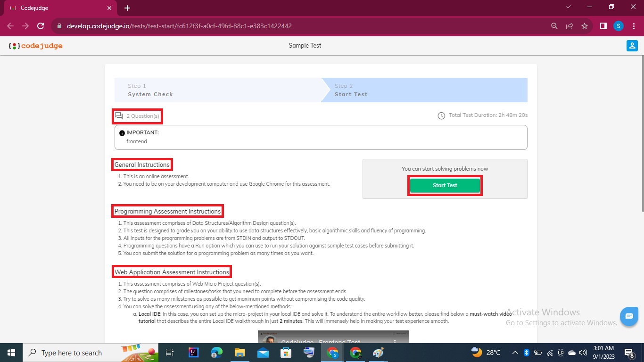The height and width of the screenshot is (362, 644).
Task: Click the Chrome profile avatar
Action: click(x=618, y=26)
